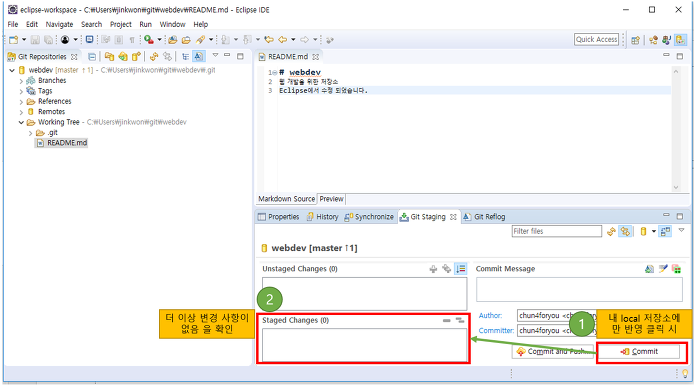Click into the Filter files field
694x385 pixels.
point(557,231)
